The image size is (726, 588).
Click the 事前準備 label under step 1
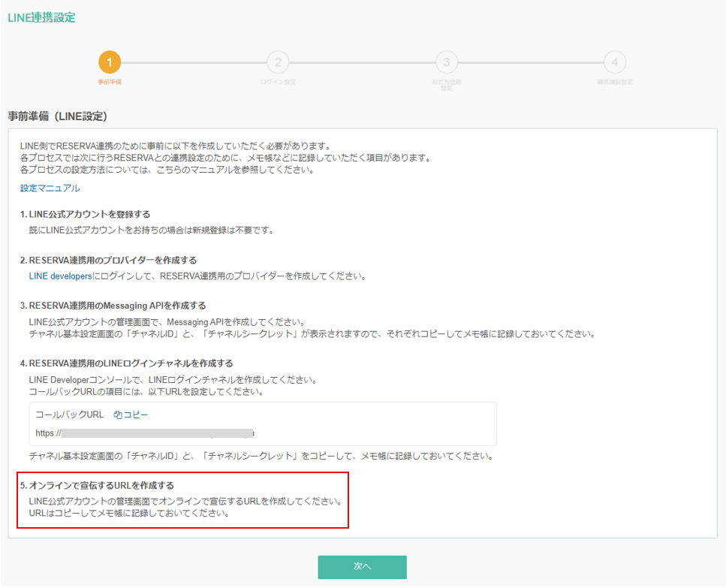point(110,82)
